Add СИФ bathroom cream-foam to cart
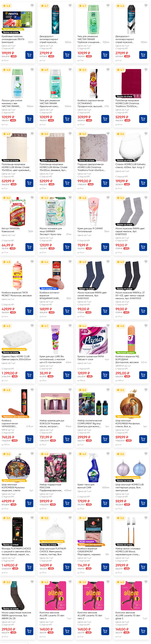151x644 pixels. (x=105, y=503)
